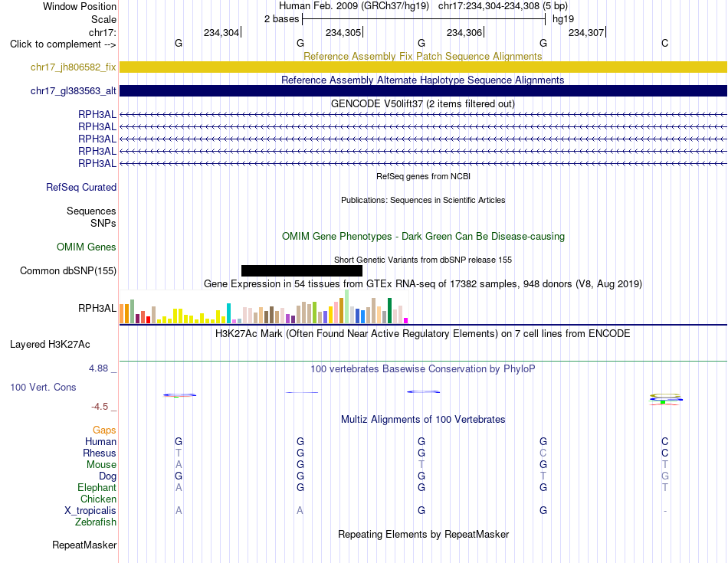Click the "SNPs" label under Sequences
Viewport: 728px width, 563px height.
(103, 223)
